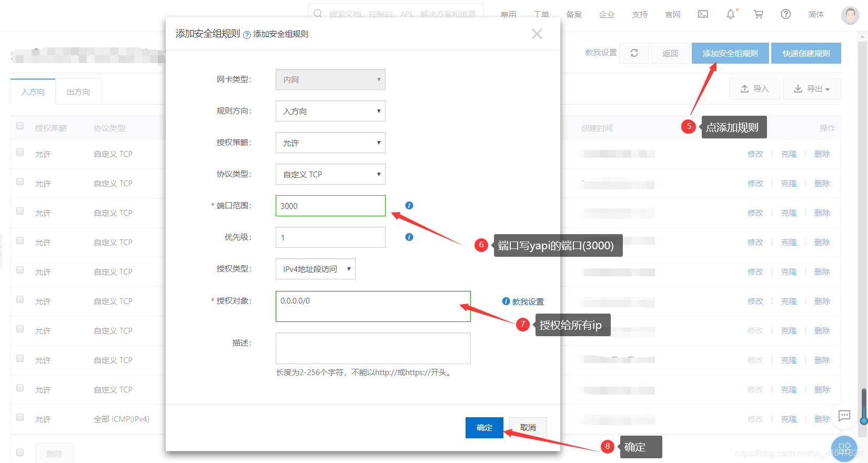
Task: Open the Cloud Shell terminal icon
Action: click(x=703, y=14)
